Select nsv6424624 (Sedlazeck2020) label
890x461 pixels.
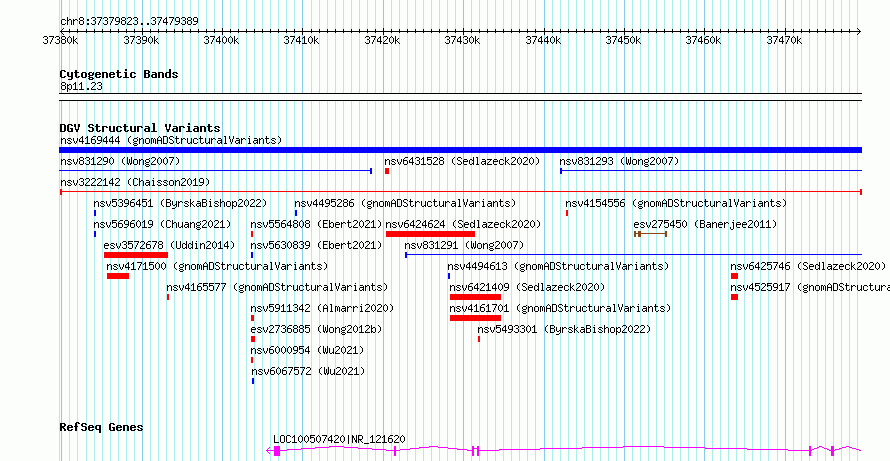tap(463, 224)
